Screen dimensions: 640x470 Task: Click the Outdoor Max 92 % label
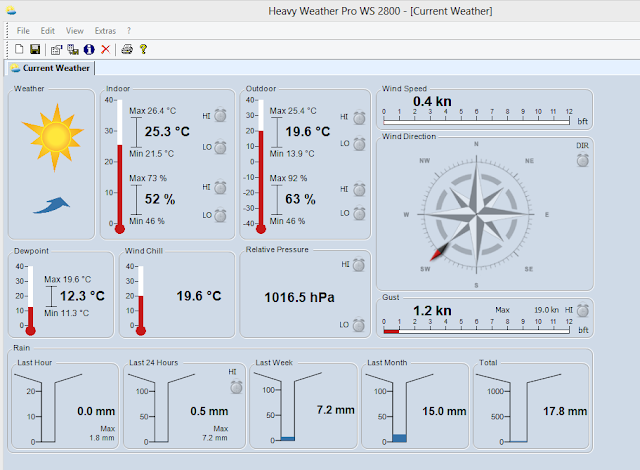coord(289,178)
